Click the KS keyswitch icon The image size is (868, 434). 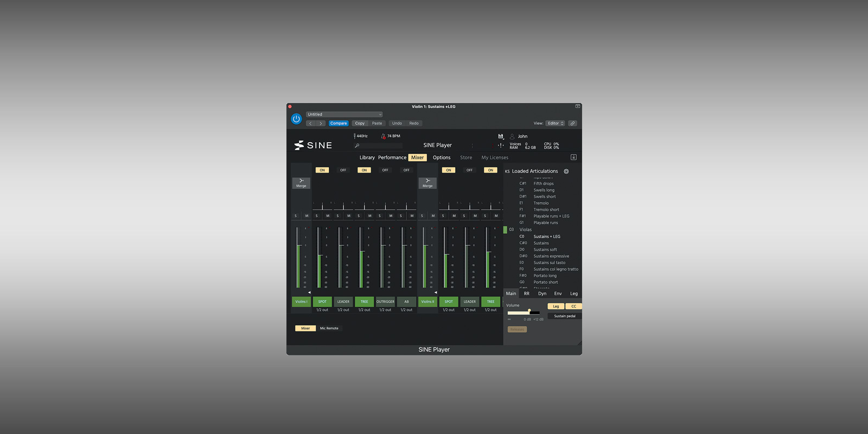click(x=507, y=171)
